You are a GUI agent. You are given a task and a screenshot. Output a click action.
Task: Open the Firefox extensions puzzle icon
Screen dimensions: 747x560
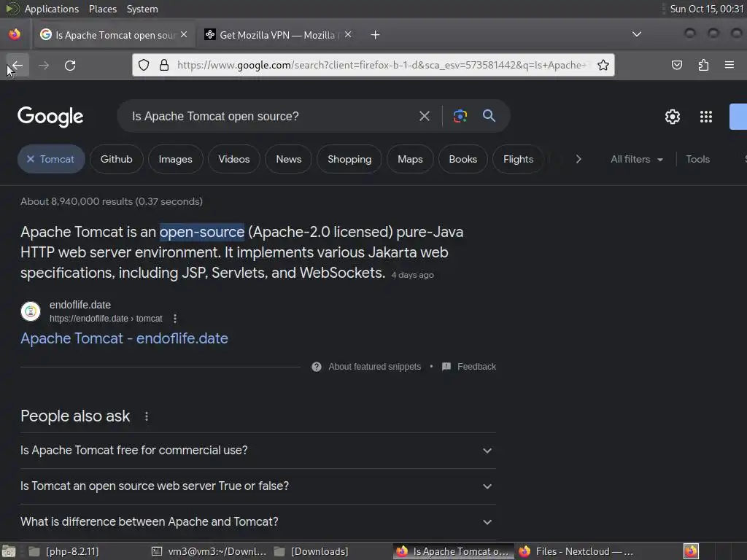[703, 65]
